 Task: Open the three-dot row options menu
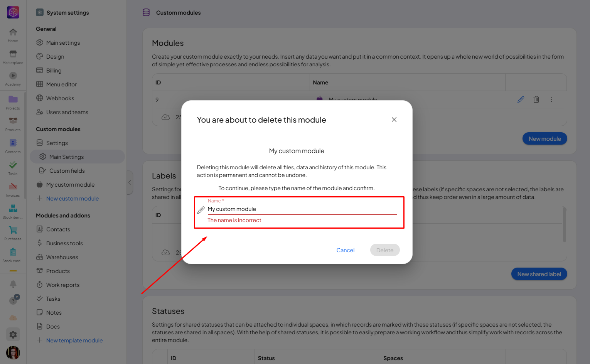pyautogui.click(x=552, y=99)
